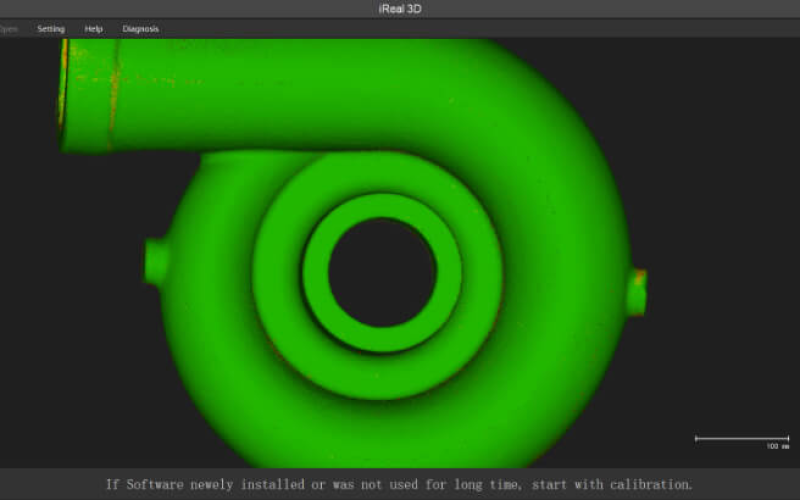
Task: Open the Diagnosis menu
Action: pyautogui.click(x=141, y=29)
